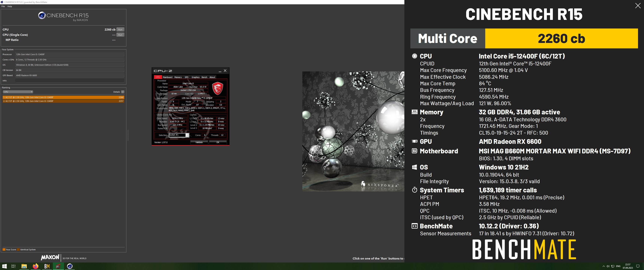Open the Bench tab in CPU-Z

coord(204,77)
